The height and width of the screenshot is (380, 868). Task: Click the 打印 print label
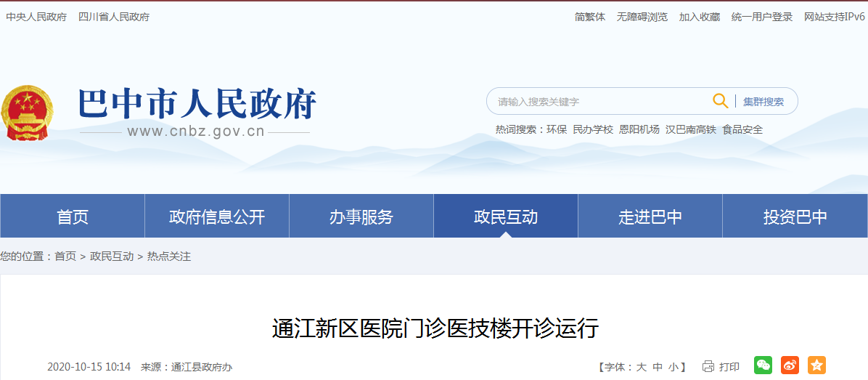[x=729, y=367]
